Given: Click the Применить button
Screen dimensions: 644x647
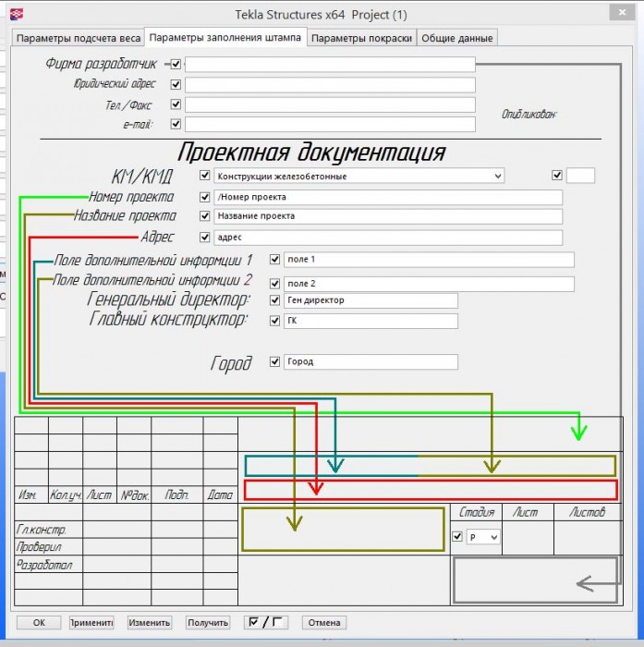Looking at the screenshot, I should (x=91, y=622).
